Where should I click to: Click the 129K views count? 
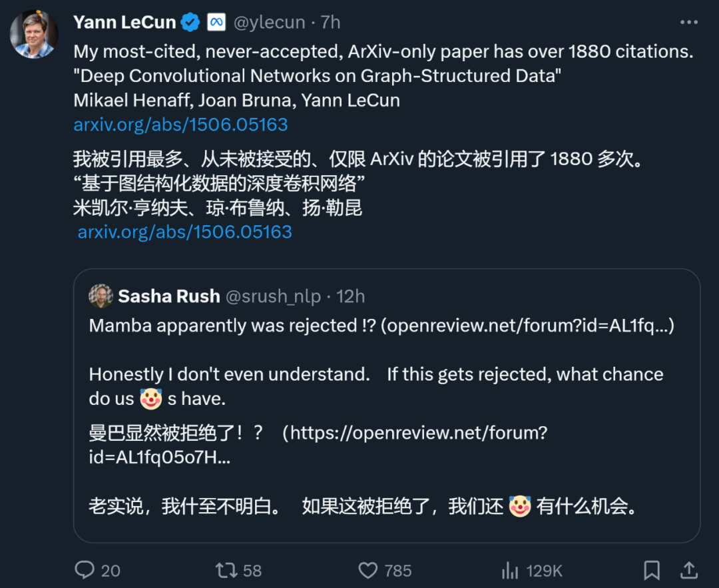[x=543, y=571]
